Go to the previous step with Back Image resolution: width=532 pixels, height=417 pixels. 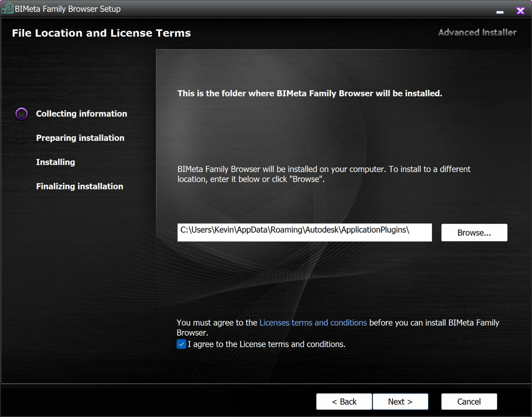pos(344,402)
